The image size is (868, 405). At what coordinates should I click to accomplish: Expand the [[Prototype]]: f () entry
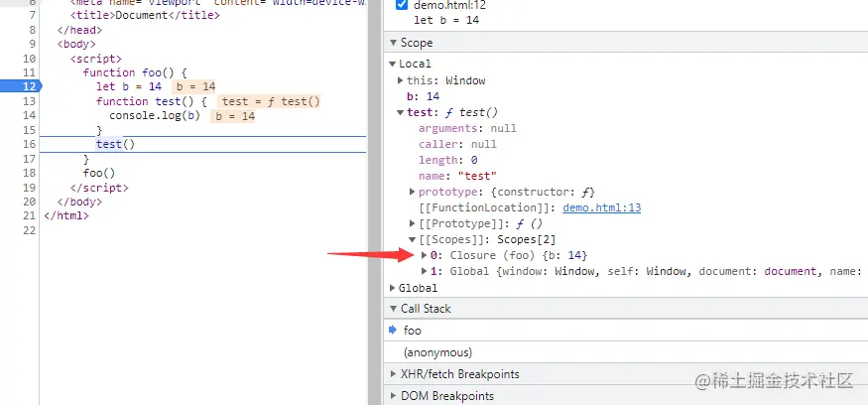point(413,223)
